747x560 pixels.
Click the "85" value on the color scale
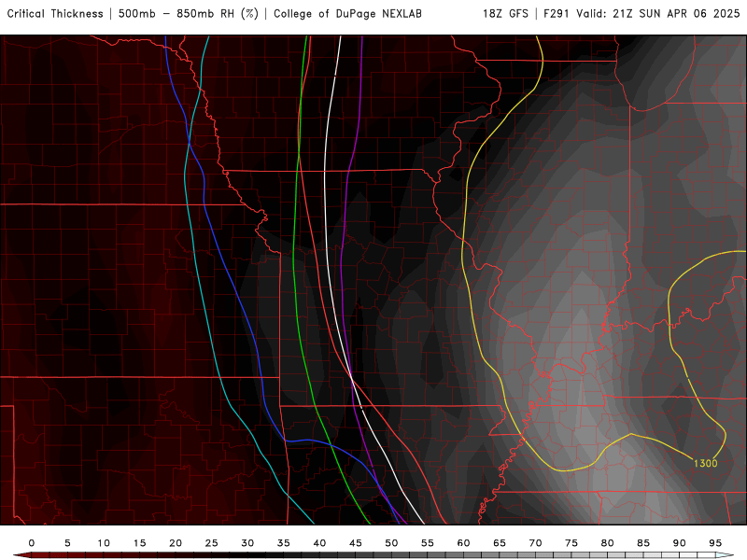point(643,543)
